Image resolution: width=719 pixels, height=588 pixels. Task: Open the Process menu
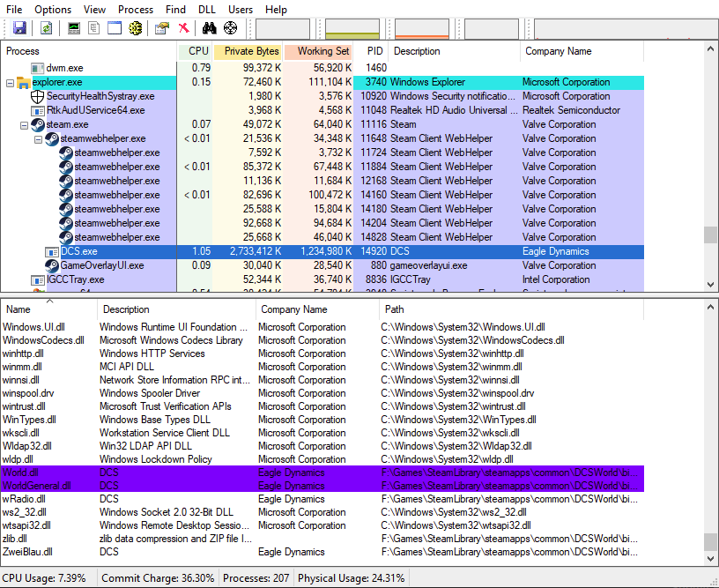(x=136, y=10)
